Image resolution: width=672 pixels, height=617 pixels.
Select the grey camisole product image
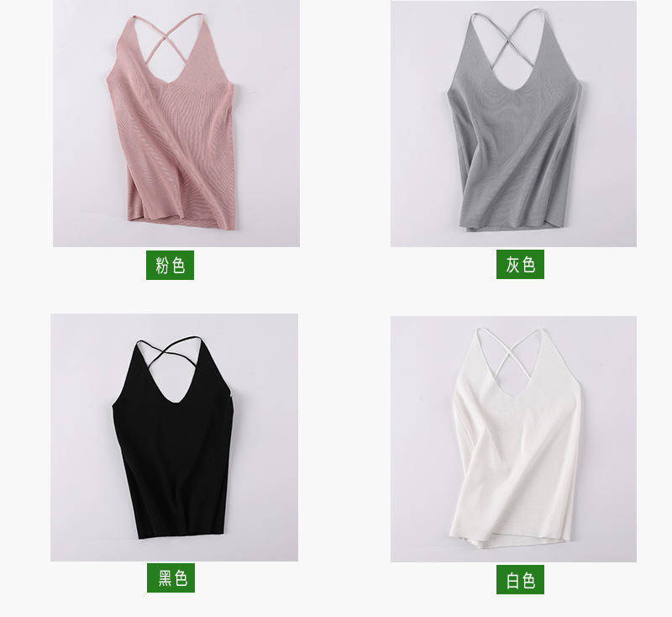click(513, 124)
